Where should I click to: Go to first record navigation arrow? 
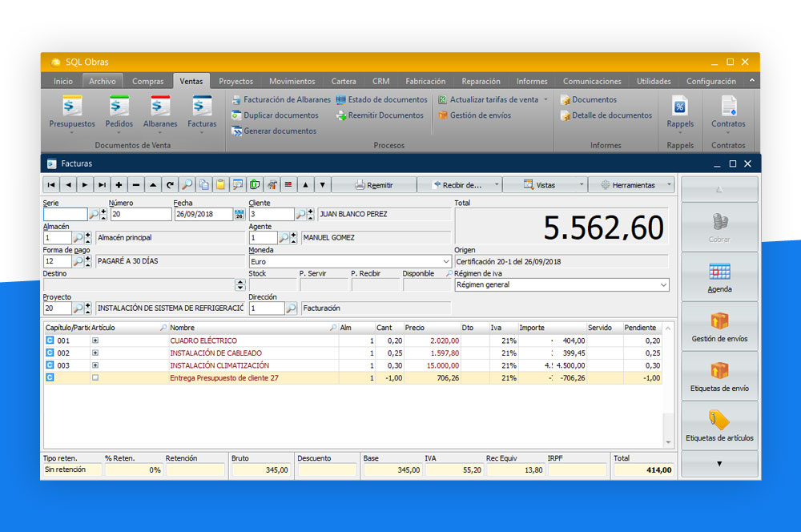point(52,185)
